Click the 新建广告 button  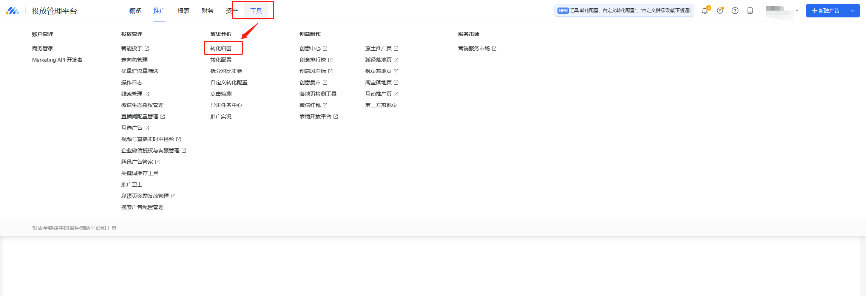pos(826,11)
